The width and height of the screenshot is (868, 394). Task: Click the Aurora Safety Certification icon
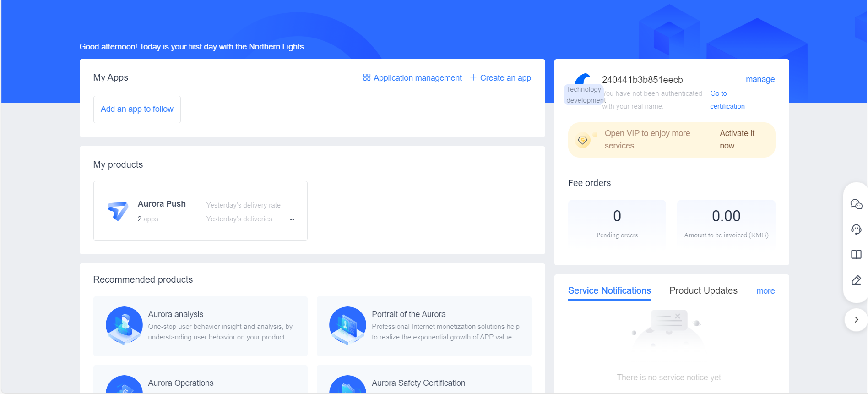pos(347,384)
